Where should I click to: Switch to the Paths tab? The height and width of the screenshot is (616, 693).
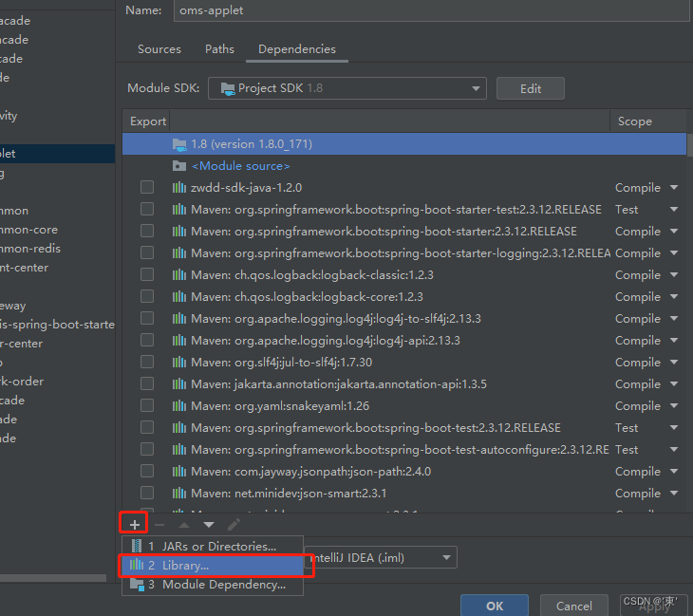(x=219, y=49)
